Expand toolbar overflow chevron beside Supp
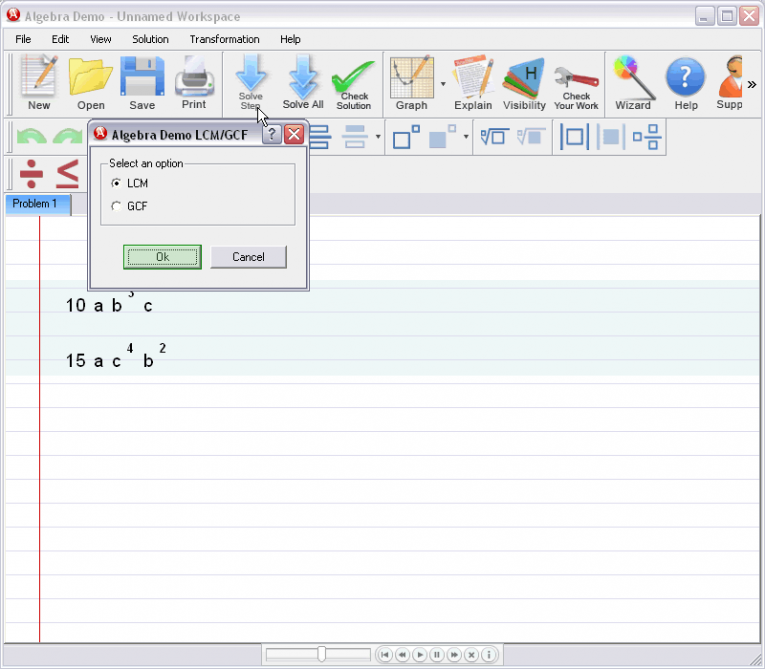Image resolution: width=765 pixels, height=669 pixels. click(752, 84)
